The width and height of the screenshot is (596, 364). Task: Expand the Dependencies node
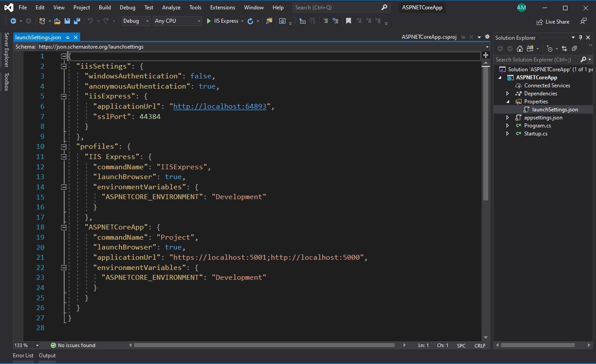(507, 94)
